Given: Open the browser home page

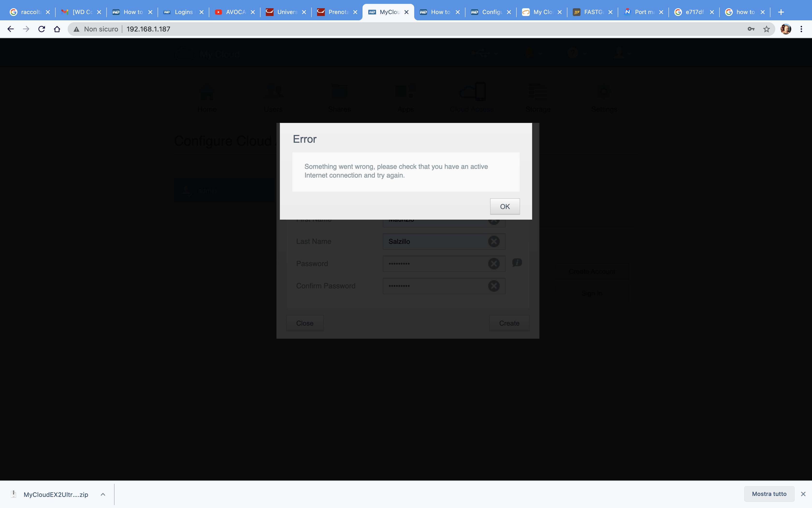Looking at the screenshot, I should point(57,29).
